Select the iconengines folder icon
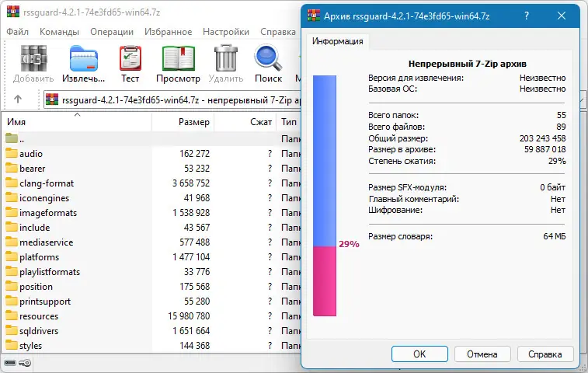 (12, 197)
